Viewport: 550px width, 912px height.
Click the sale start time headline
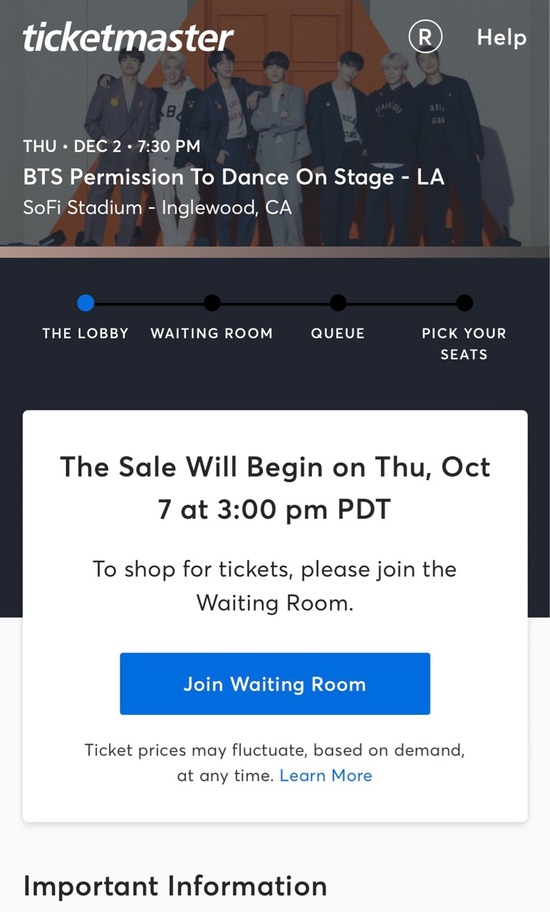[275, 487]
